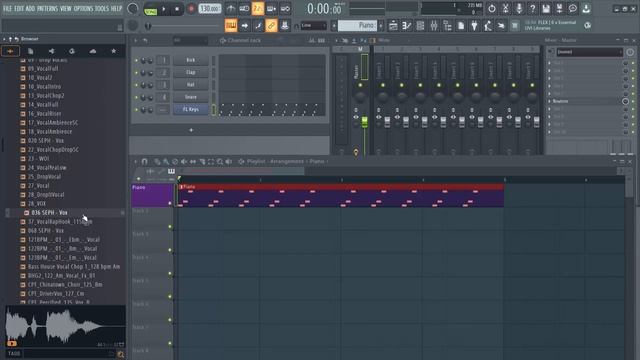The width and height of the screenshot is (640, 360).
Task: Click the tempo 130.000 field
Action: (210, 9)
